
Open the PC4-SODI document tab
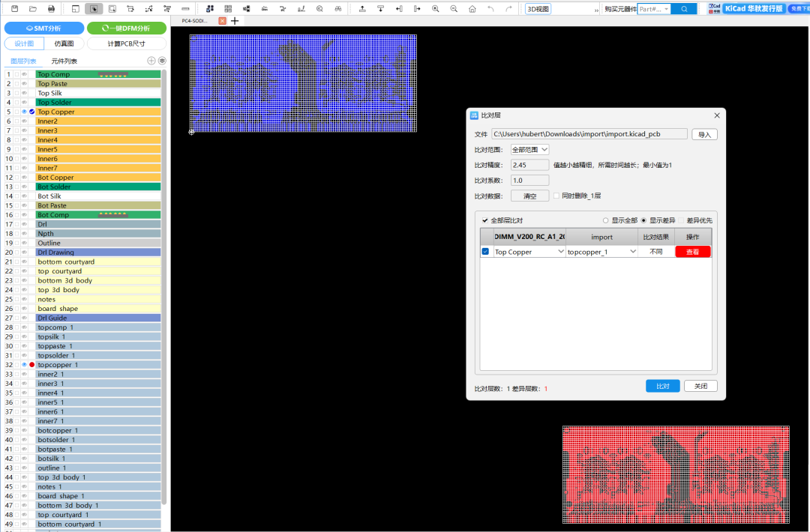(195, 21)
